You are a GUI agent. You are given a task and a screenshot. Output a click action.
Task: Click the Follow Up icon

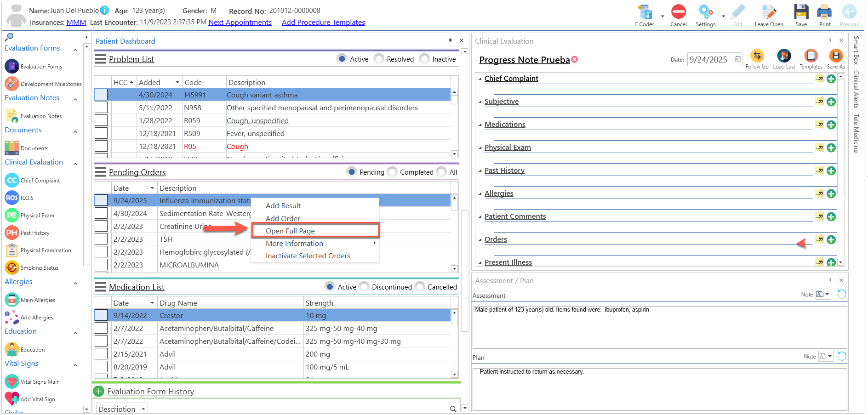(x=757, y=56)
